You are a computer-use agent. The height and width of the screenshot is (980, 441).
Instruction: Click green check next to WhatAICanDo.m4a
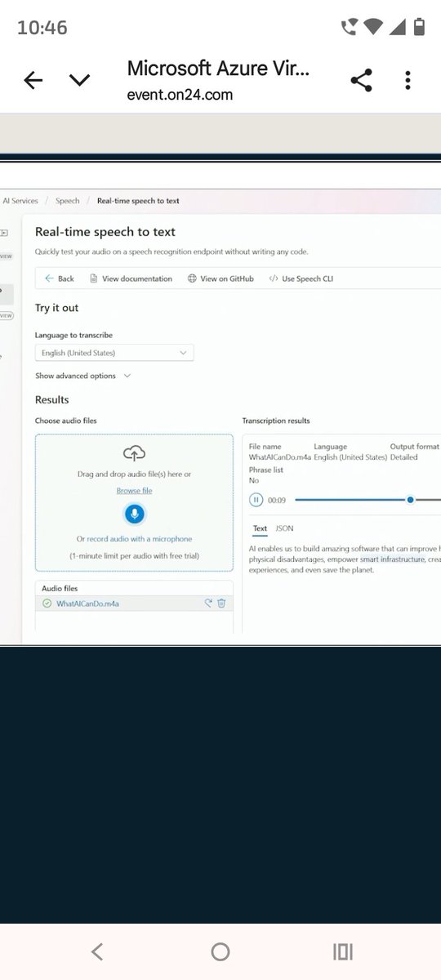pyautogui.click(x=47, y=604)
